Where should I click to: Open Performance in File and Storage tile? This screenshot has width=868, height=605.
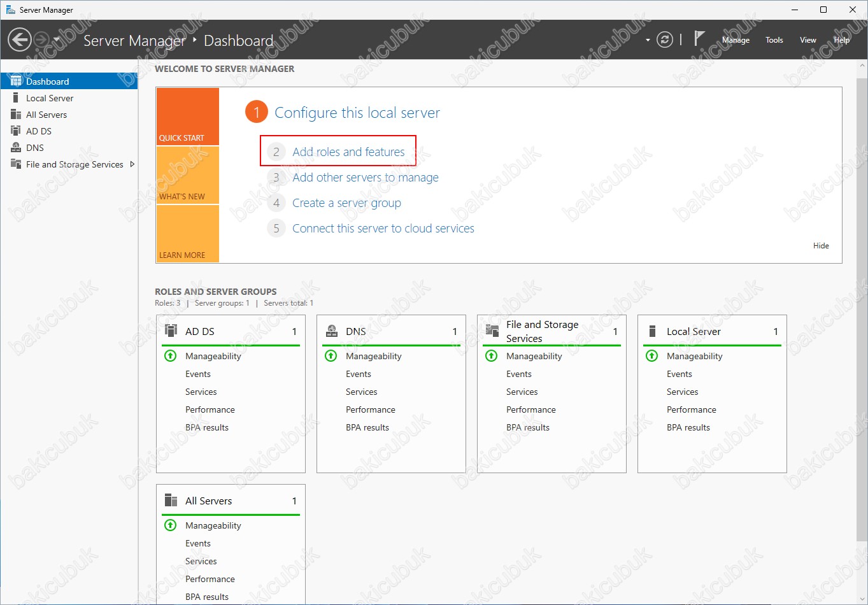531,409
